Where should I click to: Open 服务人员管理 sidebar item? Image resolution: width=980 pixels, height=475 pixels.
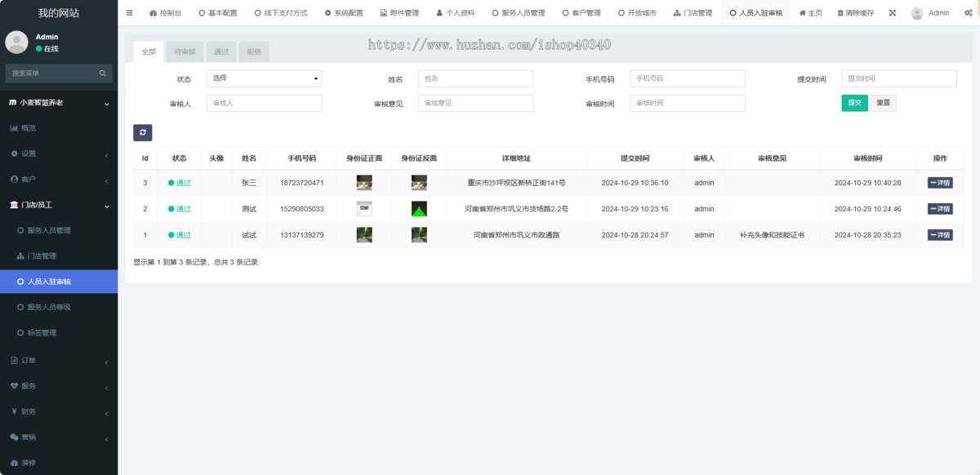59,231
